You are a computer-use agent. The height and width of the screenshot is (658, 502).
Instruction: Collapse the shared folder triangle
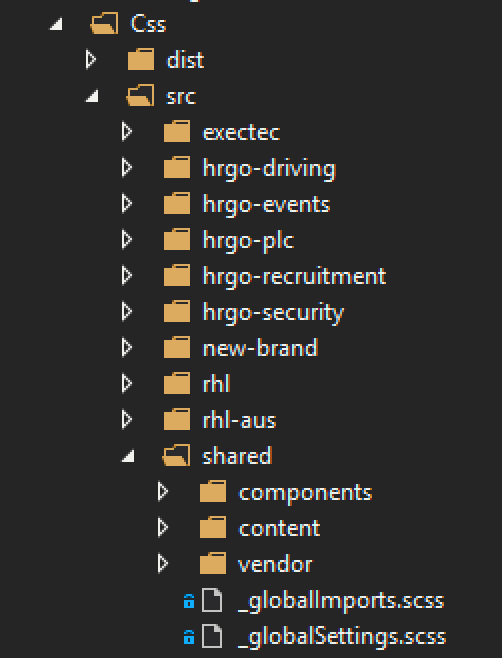pos(128,456)
